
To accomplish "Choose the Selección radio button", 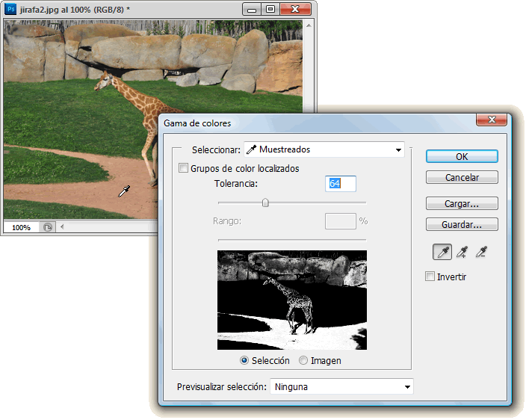I will point(244,360).
